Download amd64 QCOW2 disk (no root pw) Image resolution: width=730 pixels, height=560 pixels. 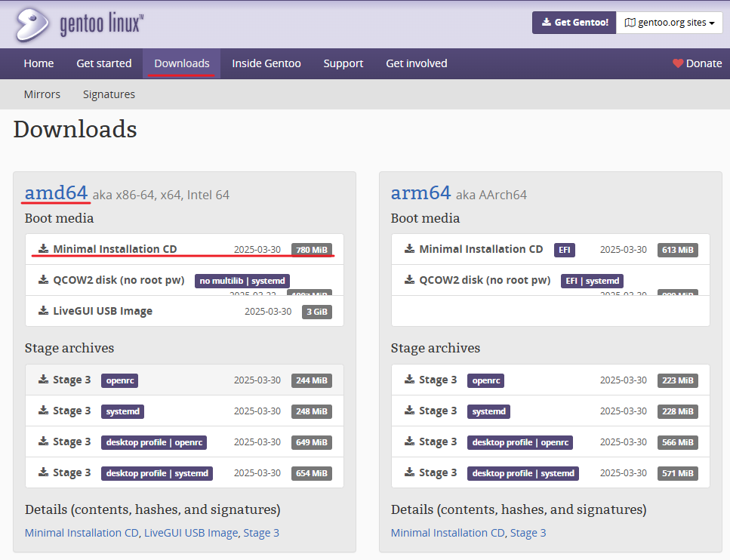[119, 280]
